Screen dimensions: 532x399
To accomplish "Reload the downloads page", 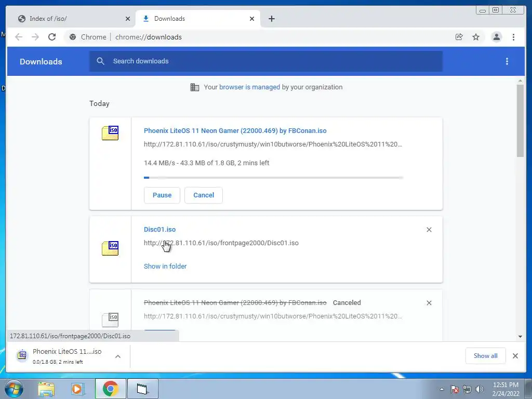I will coord(52,37).
